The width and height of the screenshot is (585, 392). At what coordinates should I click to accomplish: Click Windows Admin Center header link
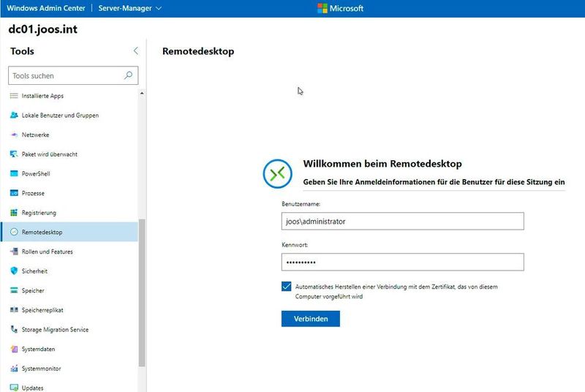point(46,8)
